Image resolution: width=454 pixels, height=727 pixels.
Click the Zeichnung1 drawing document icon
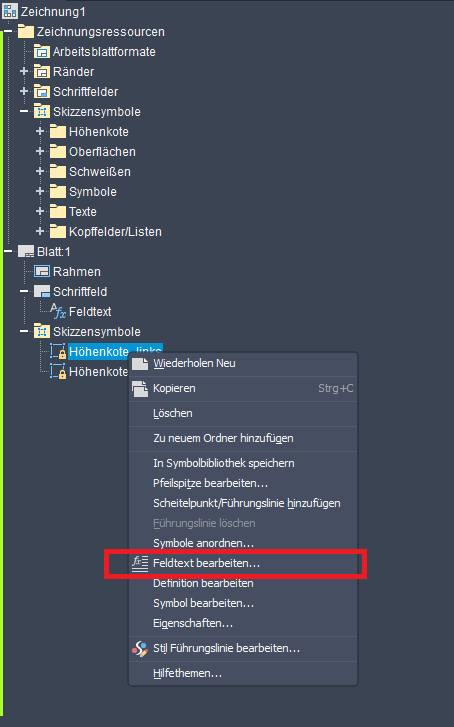(x=10, y=11)
